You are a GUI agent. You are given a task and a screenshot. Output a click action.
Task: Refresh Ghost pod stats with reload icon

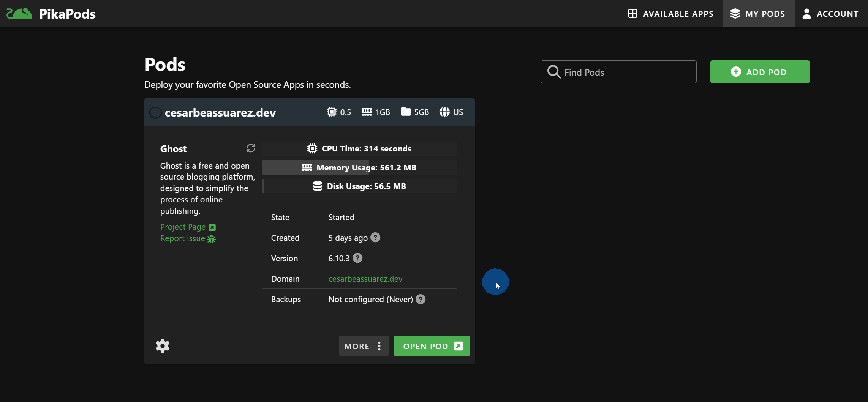coord(251,148)
